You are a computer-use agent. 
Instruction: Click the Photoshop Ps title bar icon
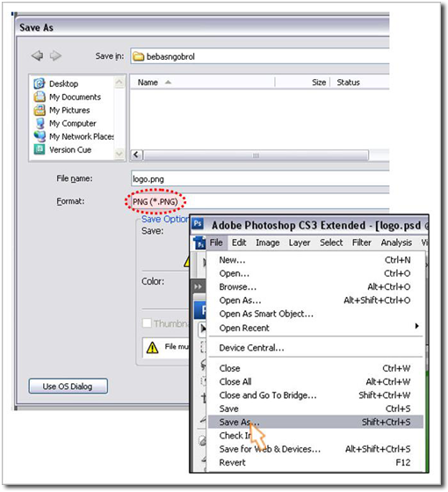(x=198, y=224)
